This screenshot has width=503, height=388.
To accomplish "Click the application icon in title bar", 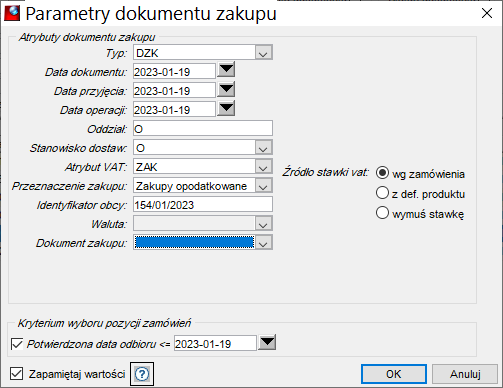I will 12,13.
